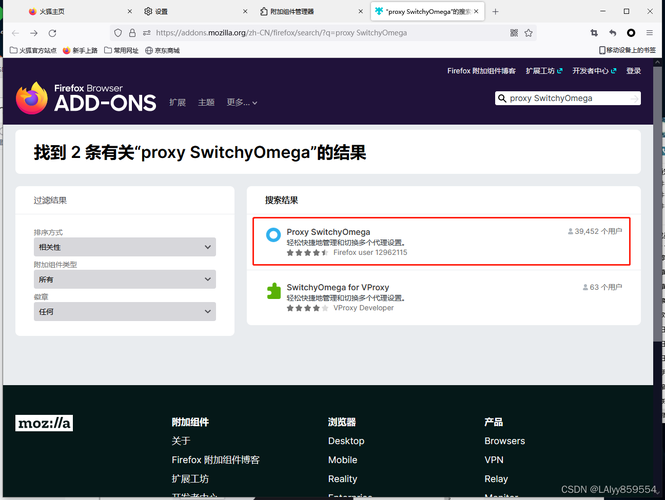Click the Proxy SwitchyOmega blue ring icon
665x500 pixels.
pyautogui.click(x=273, y=235)
